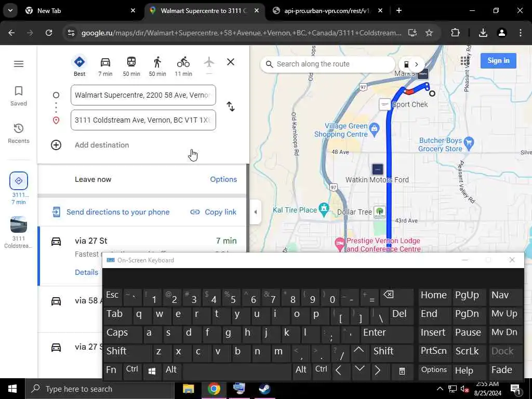The width and height of the screenshot is (532, 399).
Task: Switch to api-pro.urban-vpn.com tab
Action: pos(326,11)
